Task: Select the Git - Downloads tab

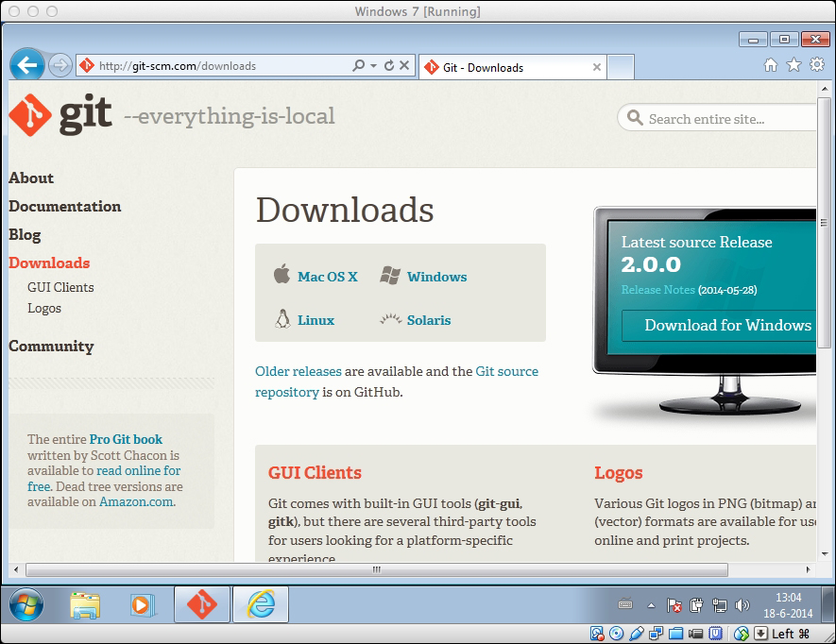Action: pyautogui.click(x=510, y=67)
